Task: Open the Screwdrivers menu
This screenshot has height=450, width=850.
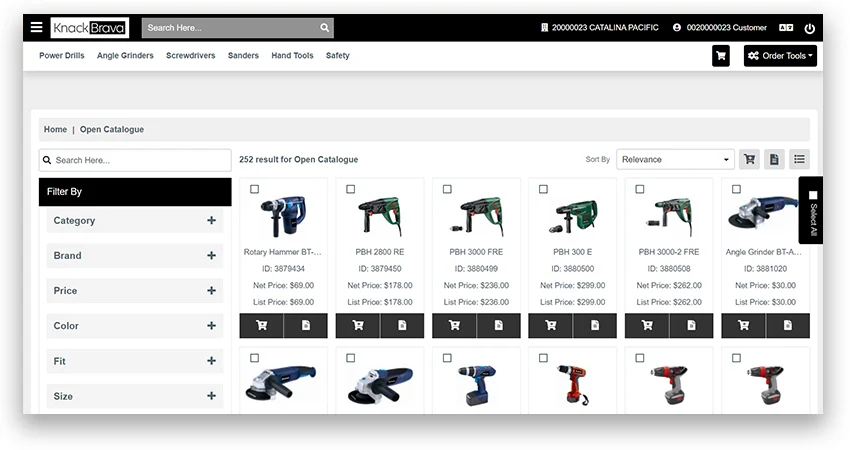Action: 191,55
